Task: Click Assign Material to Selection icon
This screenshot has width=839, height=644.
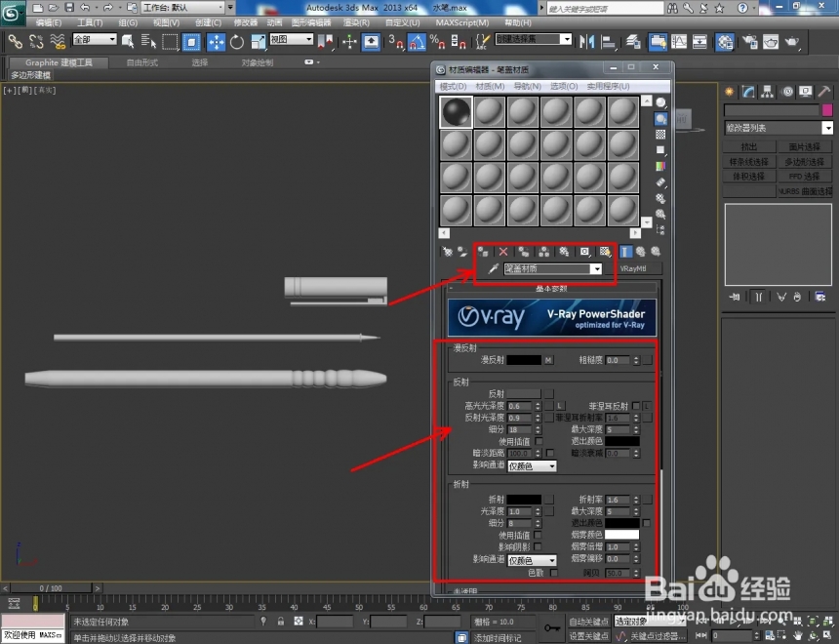Action: [x=483, y=252]
